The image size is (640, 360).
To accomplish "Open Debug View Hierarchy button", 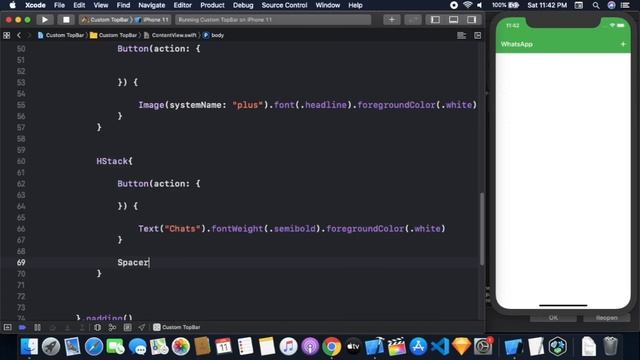I will 97,327.
